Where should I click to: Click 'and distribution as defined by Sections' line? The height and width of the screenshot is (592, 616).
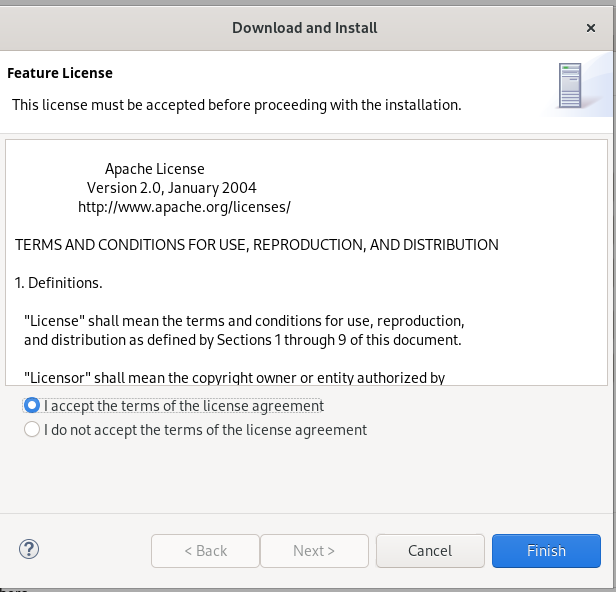pos(242,340)
